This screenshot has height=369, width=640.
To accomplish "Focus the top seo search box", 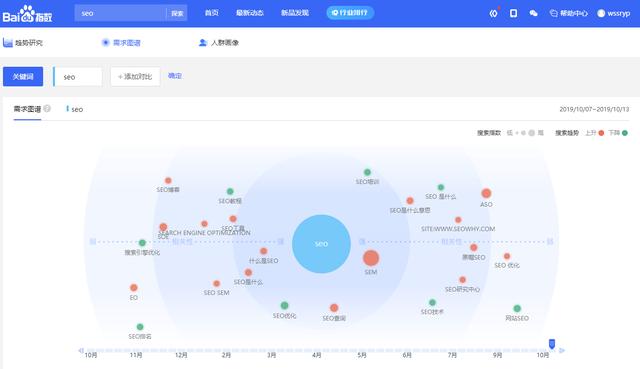I will (x=121, y=13).
